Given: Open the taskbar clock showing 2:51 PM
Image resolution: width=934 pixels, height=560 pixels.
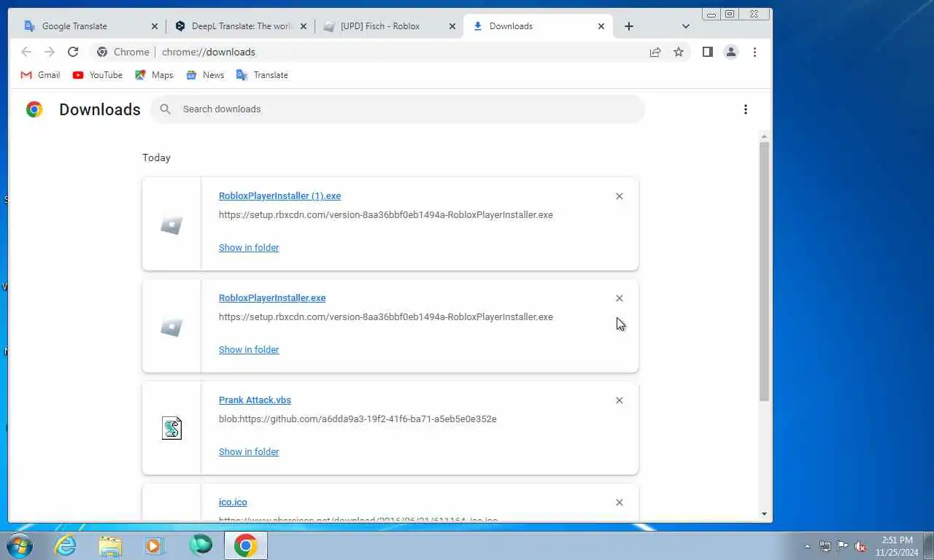Looking at the screenshot, I should click(x=897, y=546).
